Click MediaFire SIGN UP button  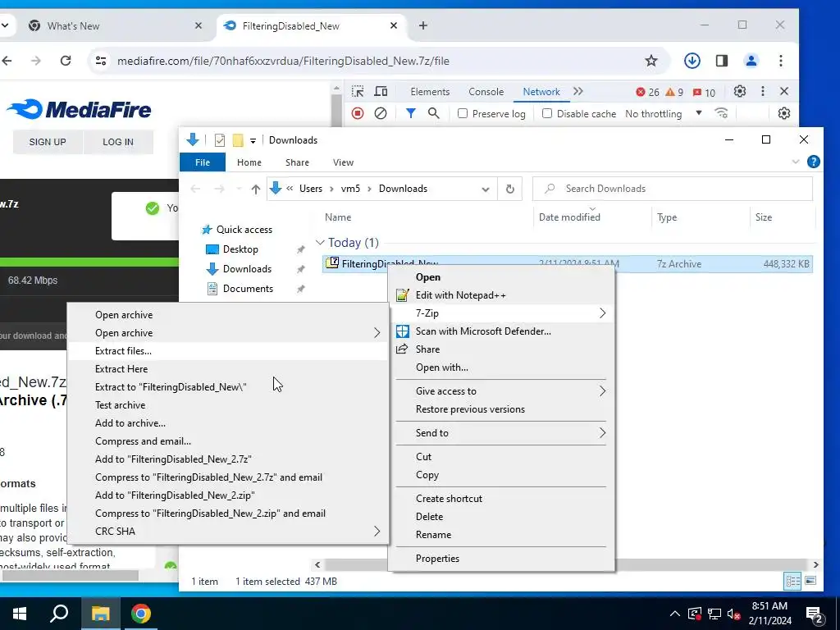pyautogui.click(x=48, y=142)
